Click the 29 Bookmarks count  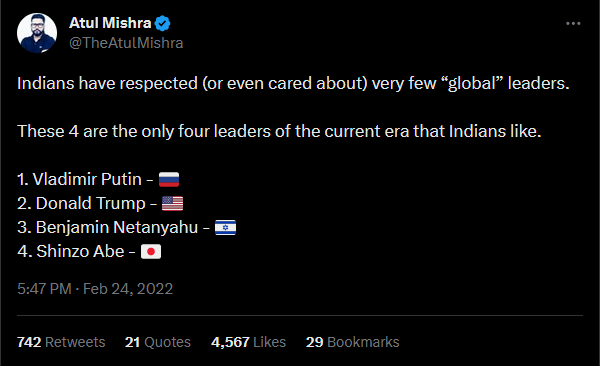[352, 342]
